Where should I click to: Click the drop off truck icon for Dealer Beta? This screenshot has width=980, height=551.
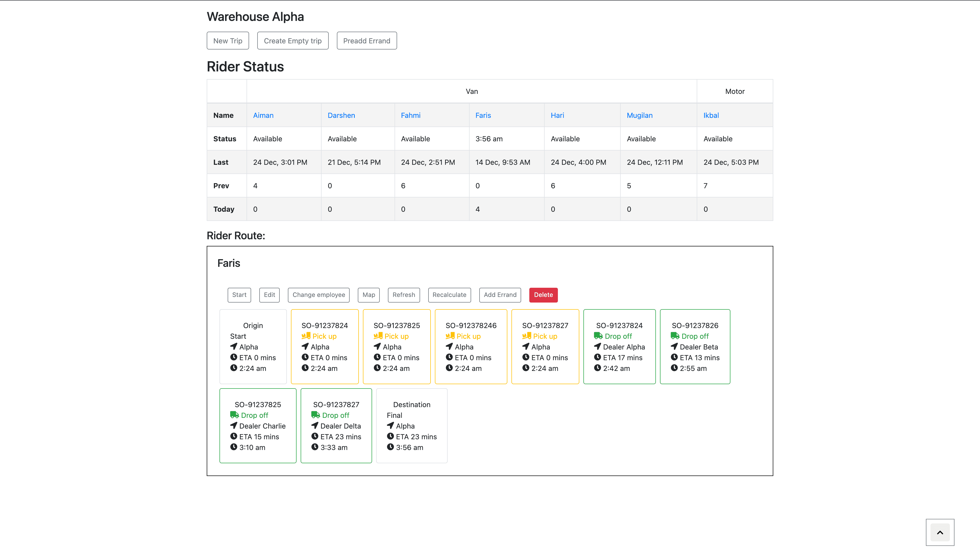click(675, 336)
